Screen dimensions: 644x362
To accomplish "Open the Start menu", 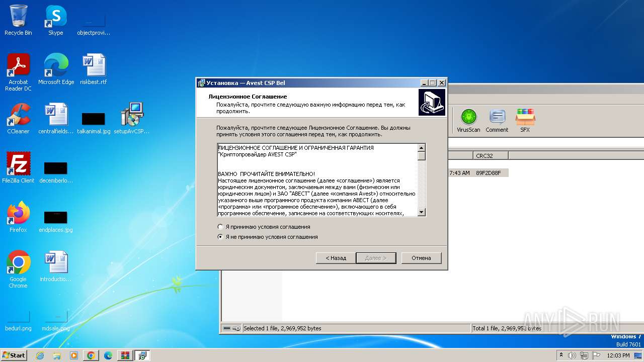I will click(14, 355).
